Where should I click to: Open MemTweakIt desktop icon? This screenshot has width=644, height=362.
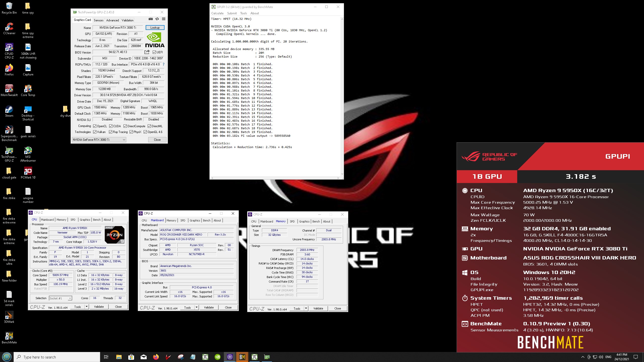tap(9, 90)
